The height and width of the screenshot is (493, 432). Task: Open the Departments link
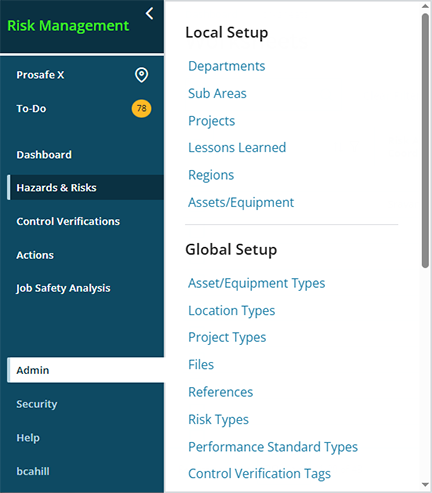[227, 66]
